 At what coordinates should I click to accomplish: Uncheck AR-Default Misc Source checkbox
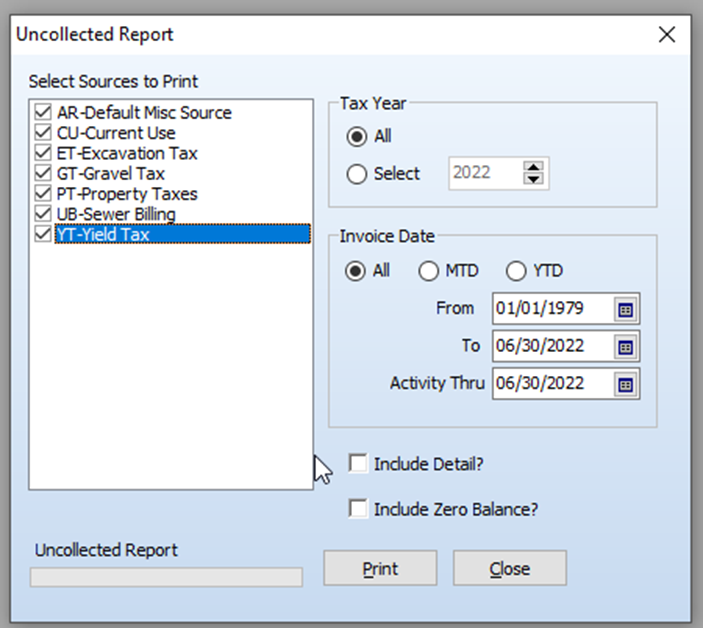tap(43, 112)
